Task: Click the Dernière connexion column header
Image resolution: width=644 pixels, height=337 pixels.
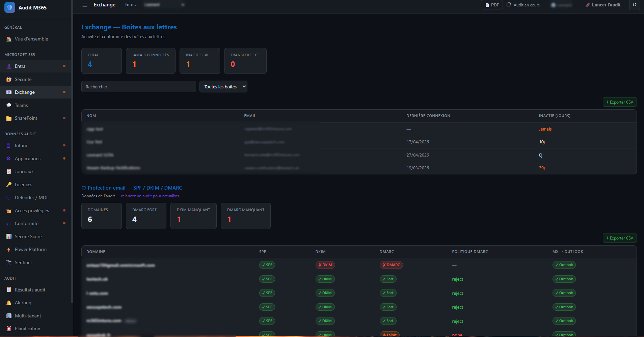Action: pyautogui.click(x=428, y=116)
